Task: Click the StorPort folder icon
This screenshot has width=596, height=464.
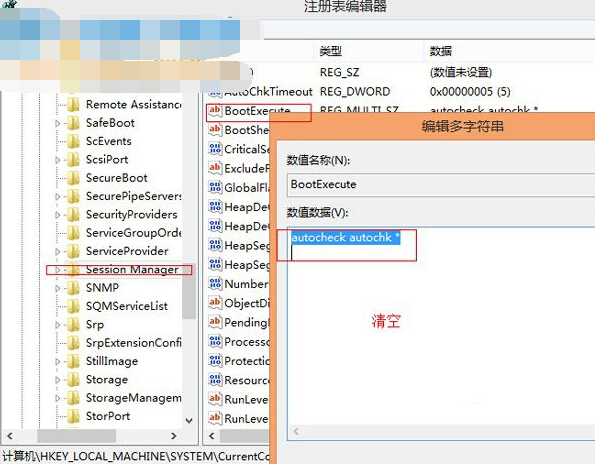Action: point(73,416)
